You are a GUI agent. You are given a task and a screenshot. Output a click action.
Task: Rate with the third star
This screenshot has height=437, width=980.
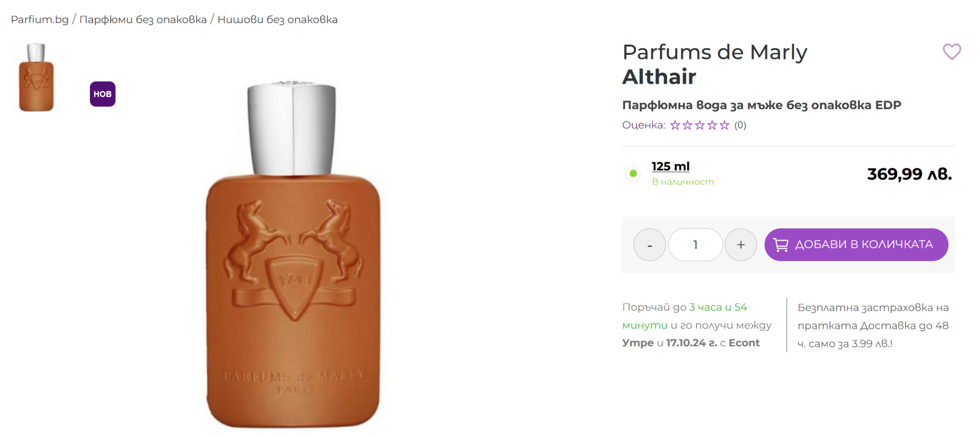(x=700, y=125)
